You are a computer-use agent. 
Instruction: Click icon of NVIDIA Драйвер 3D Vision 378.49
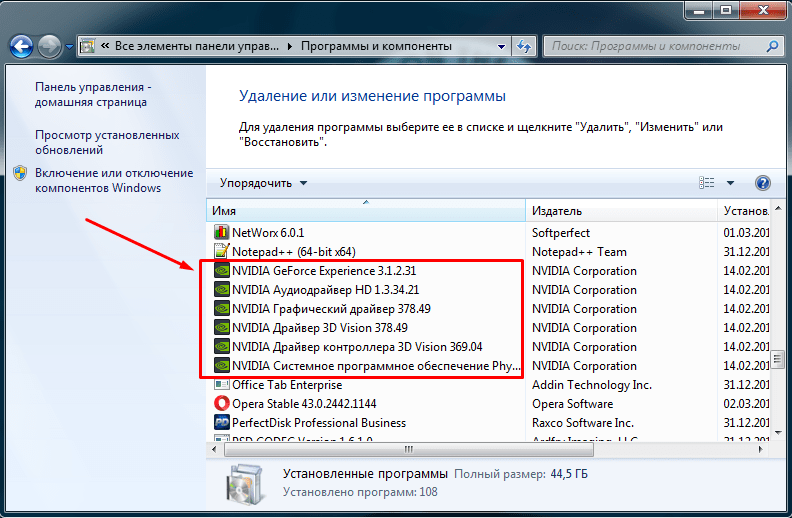click(221, 328)
